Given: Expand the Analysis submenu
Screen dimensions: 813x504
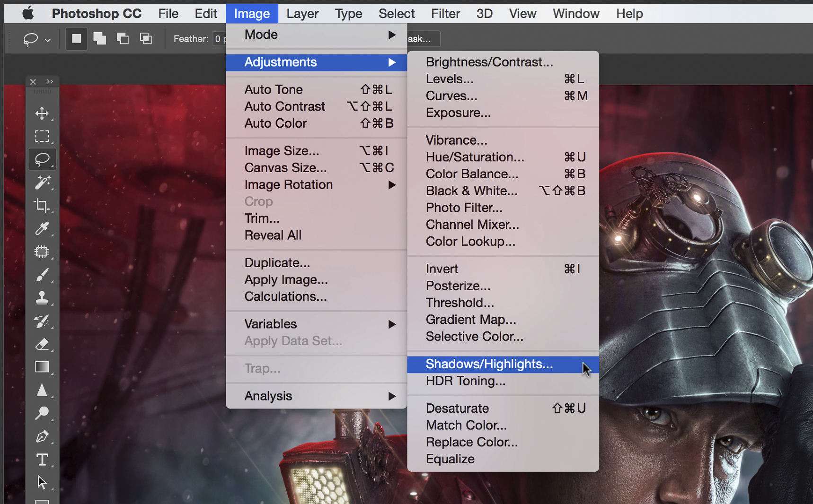Looking at the screenshot, I should coord(316,396).
